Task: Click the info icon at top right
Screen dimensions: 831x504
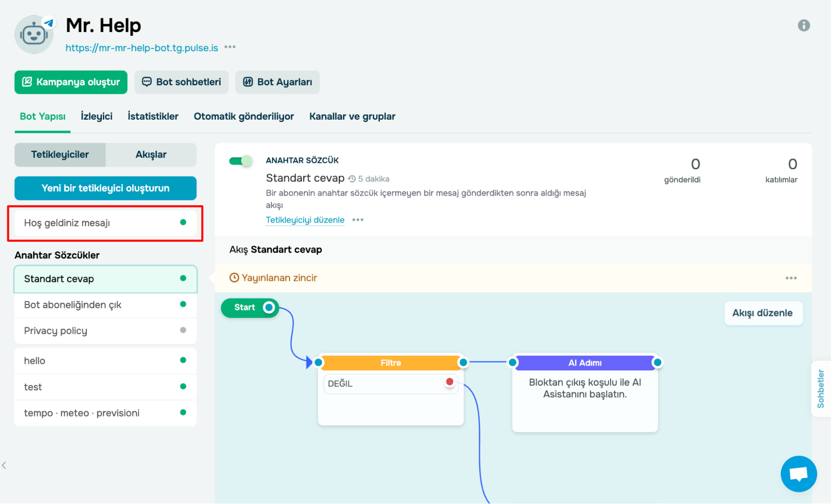Action: [x=804, y=25]
